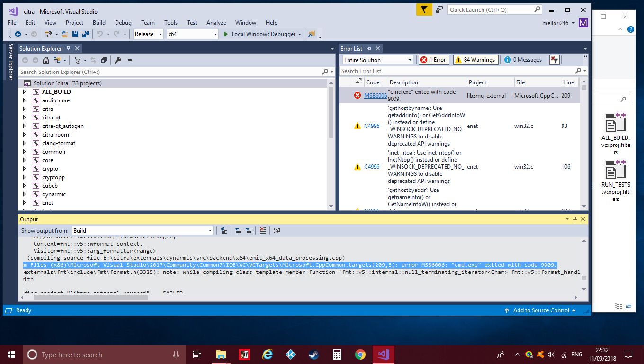Screen dimensions: 644x364
Task: Click the notifications filter flag icon
Action: point(424,9)
